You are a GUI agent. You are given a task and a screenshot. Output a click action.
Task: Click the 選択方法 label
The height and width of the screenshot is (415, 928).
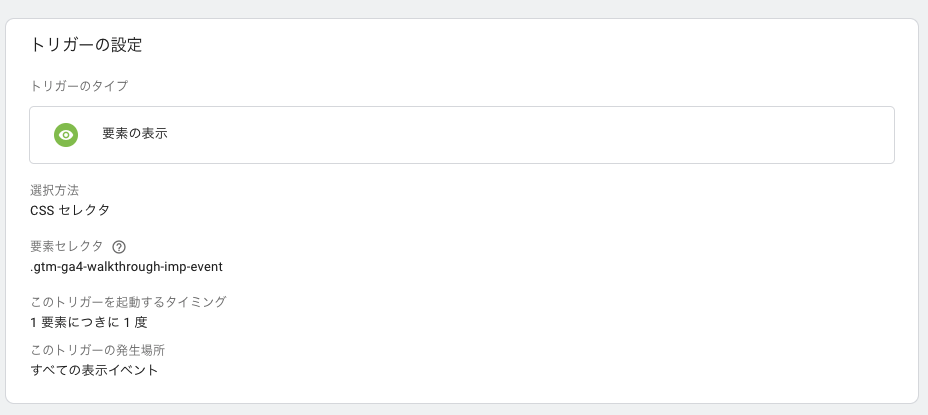54,191
